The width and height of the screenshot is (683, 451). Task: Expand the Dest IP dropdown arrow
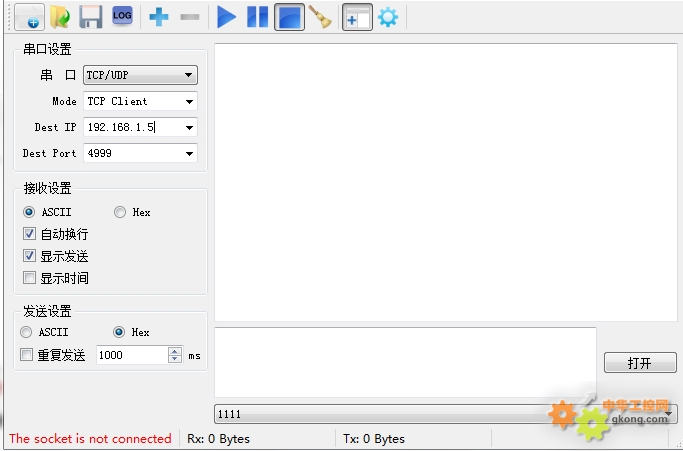[189, 128]
